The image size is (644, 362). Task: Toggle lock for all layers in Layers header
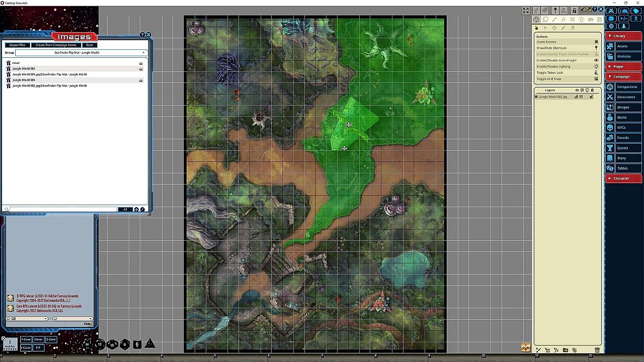[592, 90]
